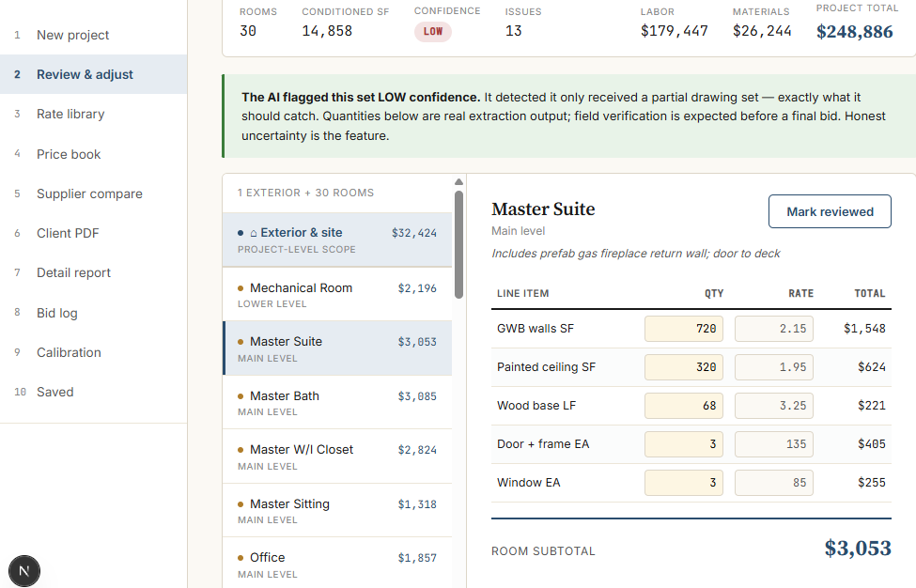Open Supplier compare
916x588 pixels.
point(93,193)
